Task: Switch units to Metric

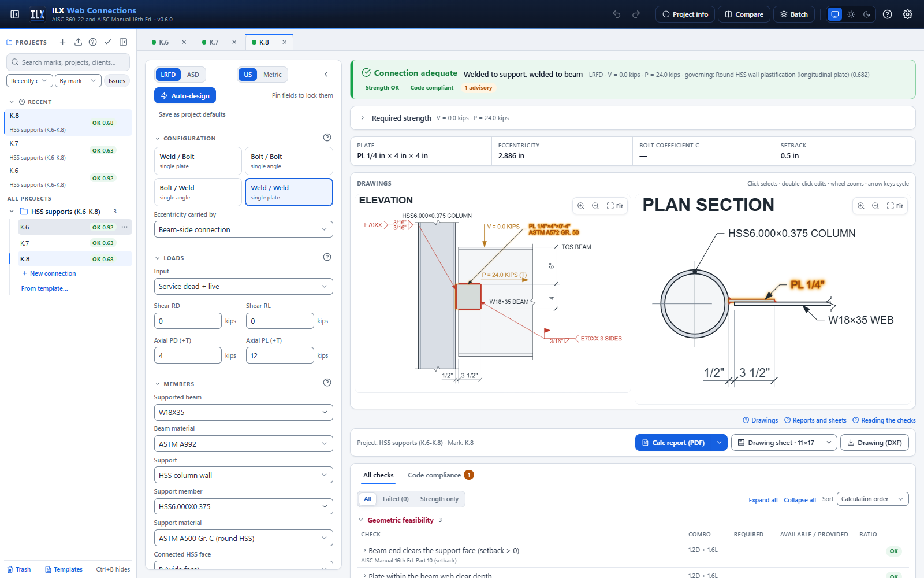Action: [x=273, y=75]
